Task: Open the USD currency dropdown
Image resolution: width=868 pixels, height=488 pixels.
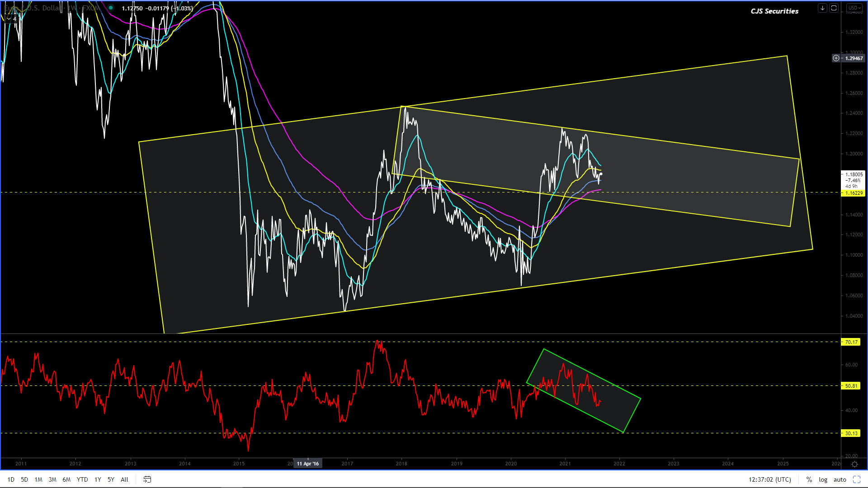Action: click(854, 8)
